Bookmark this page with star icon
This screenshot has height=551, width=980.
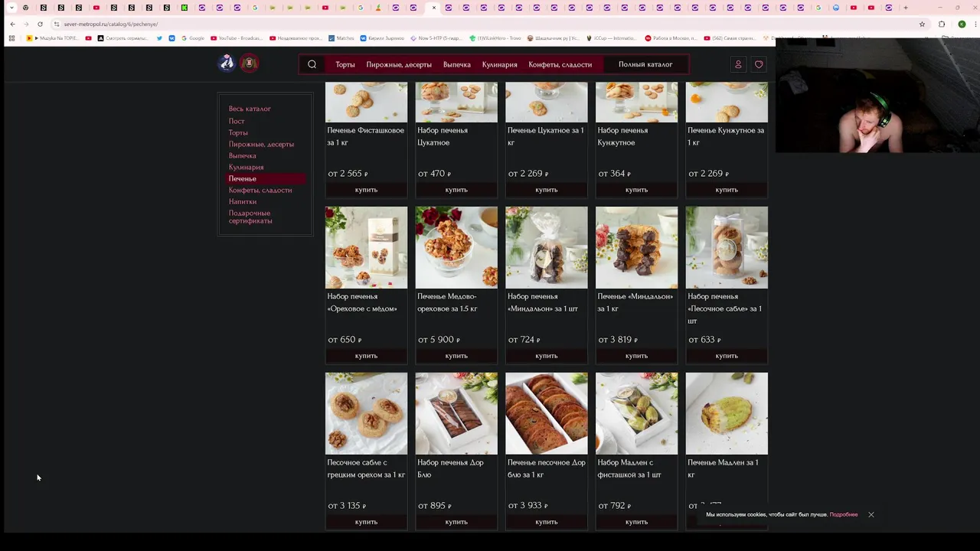coord(922,24)
